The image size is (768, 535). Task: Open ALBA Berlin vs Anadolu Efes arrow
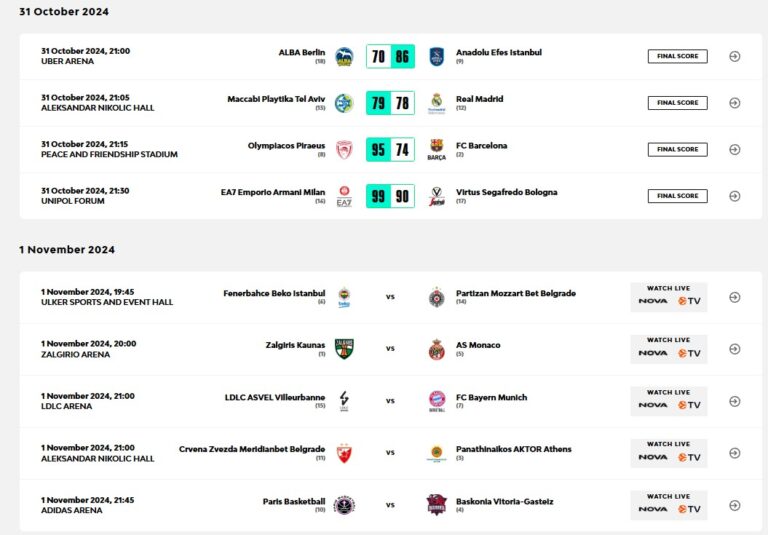[734, 56]
